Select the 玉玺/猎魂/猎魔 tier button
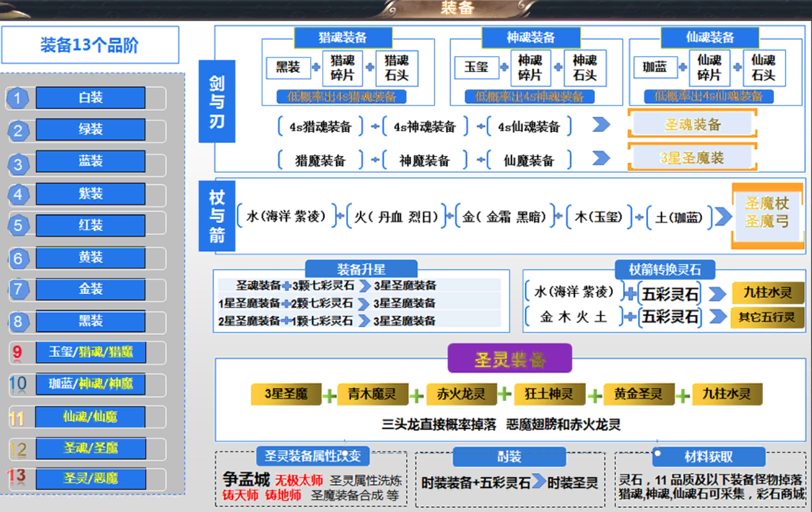 [90, 352]
